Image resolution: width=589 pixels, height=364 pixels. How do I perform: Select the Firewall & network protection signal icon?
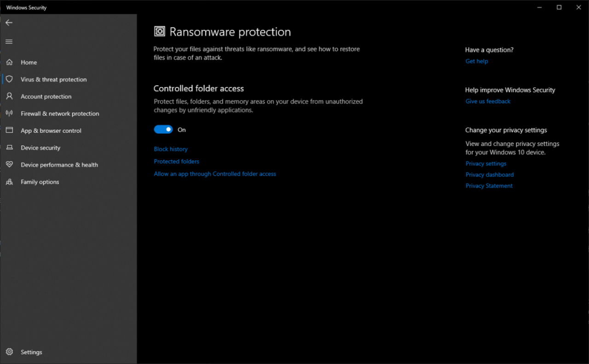(9, 113)
